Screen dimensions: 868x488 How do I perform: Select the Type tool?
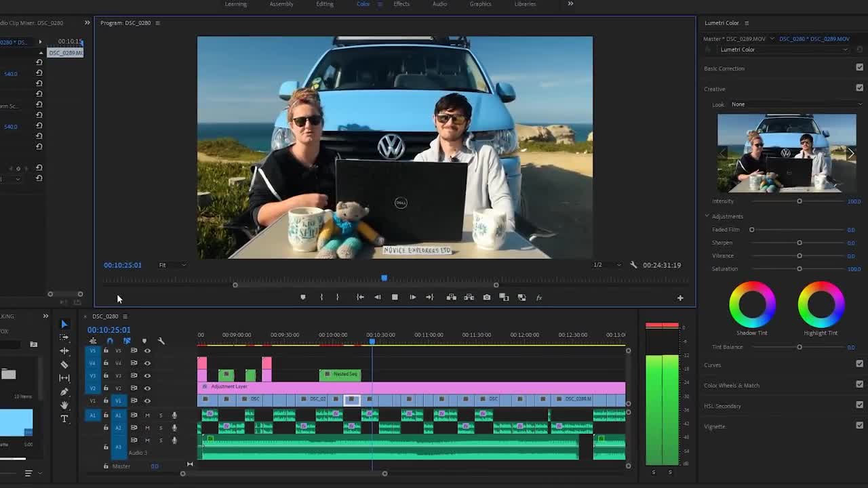pos(64,419)
